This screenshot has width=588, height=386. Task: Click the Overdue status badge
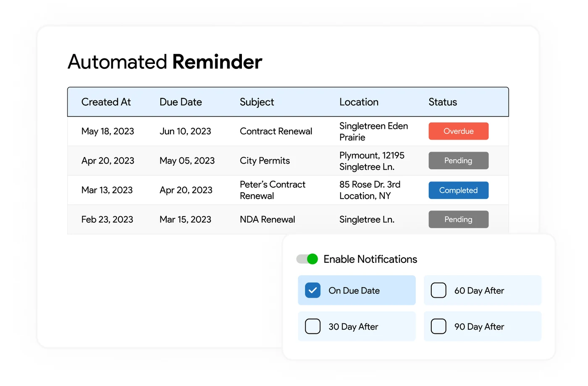coord(458,131)
